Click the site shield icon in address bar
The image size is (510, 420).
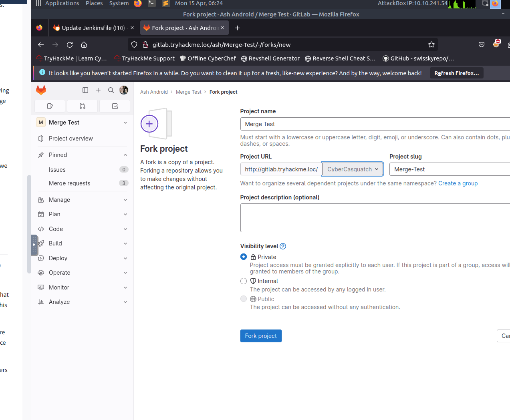[x=134, y=45]
